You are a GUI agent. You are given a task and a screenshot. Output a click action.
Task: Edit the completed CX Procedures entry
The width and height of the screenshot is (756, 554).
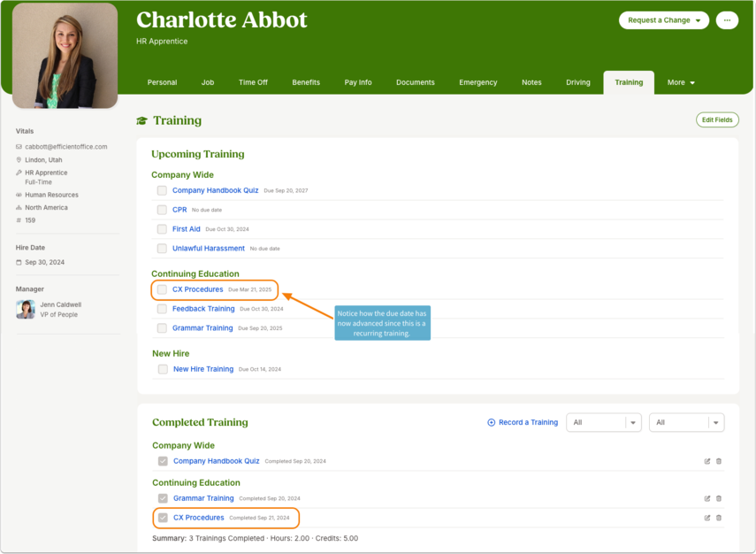[x=706, y=518]
